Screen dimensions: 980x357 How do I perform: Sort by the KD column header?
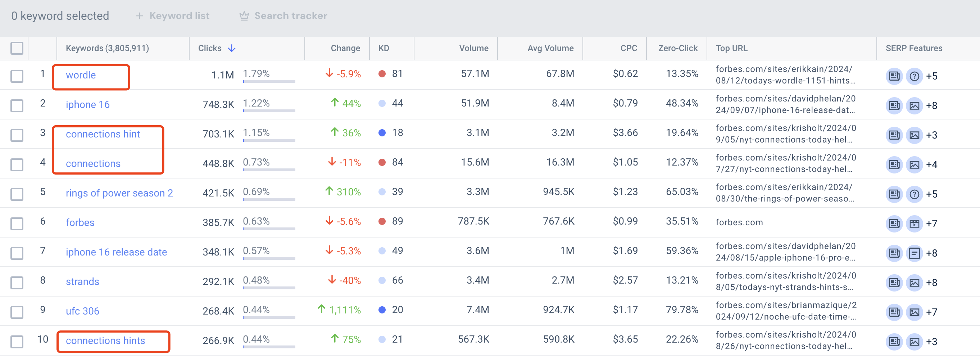click(384, 48)
